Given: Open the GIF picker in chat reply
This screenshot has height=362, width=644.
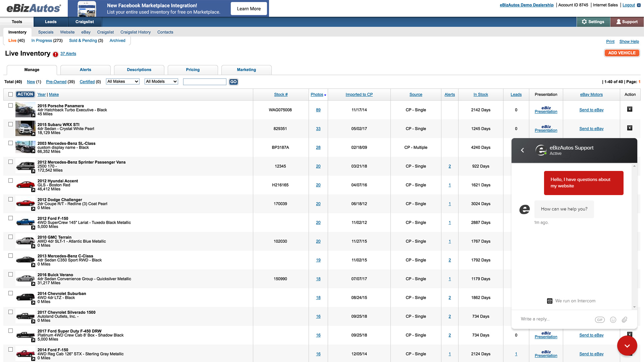Looking at the screenshot, I should click(x=600, y=320).
